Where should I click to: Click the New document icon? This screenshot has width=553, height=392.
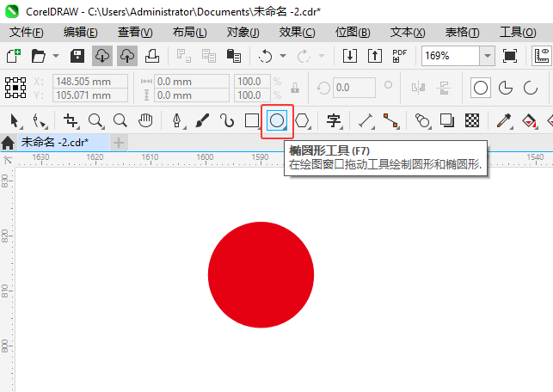tap(14, 56)
